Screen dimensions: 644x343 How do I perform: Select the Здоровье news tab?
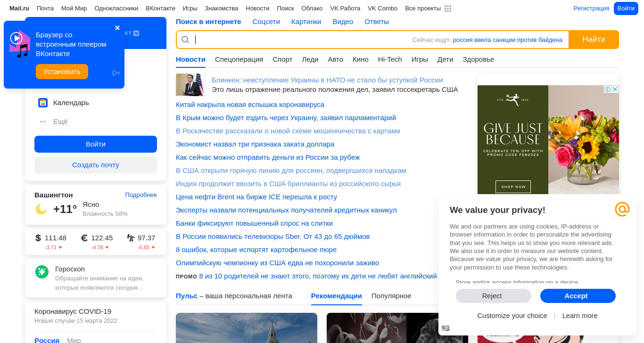(x=479, y=59)
